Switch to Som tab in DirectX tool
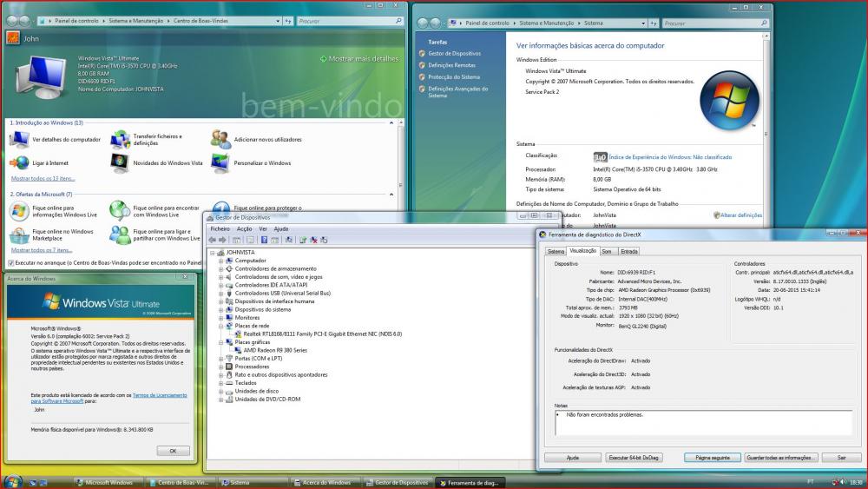 (607, 251)
